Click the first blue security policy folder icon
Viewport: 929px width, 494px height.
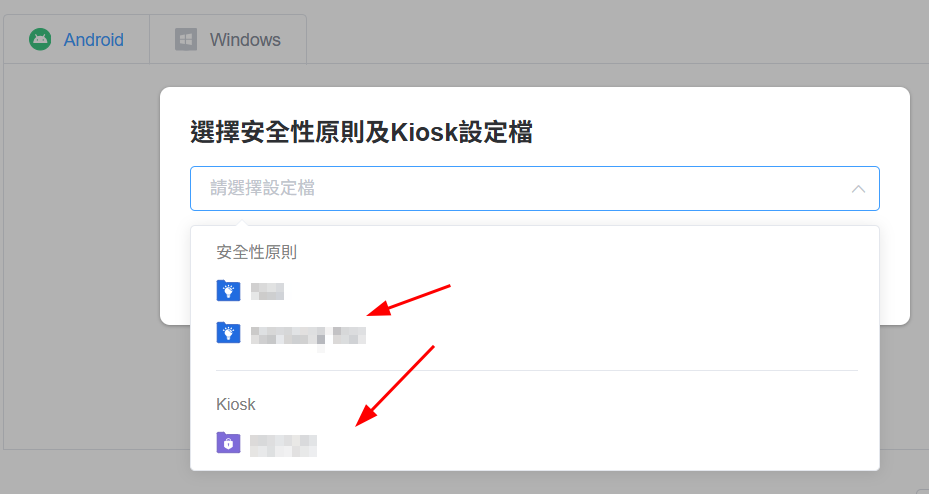pyautogui.click(x=228, y=291)
